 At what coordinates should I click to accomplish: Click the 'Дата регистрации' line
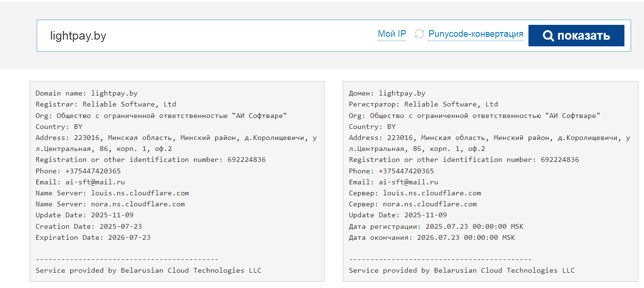436,226
